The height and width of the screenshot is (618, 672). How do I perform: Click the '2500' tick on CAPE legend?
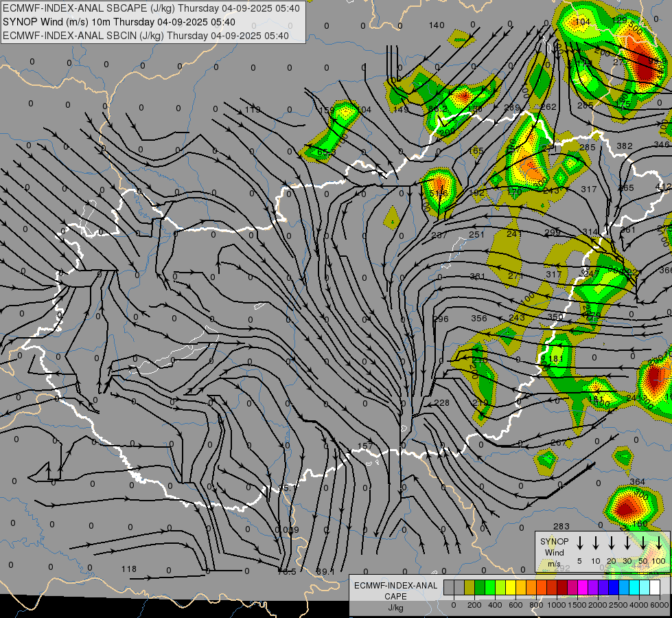(x=618, y=605)
